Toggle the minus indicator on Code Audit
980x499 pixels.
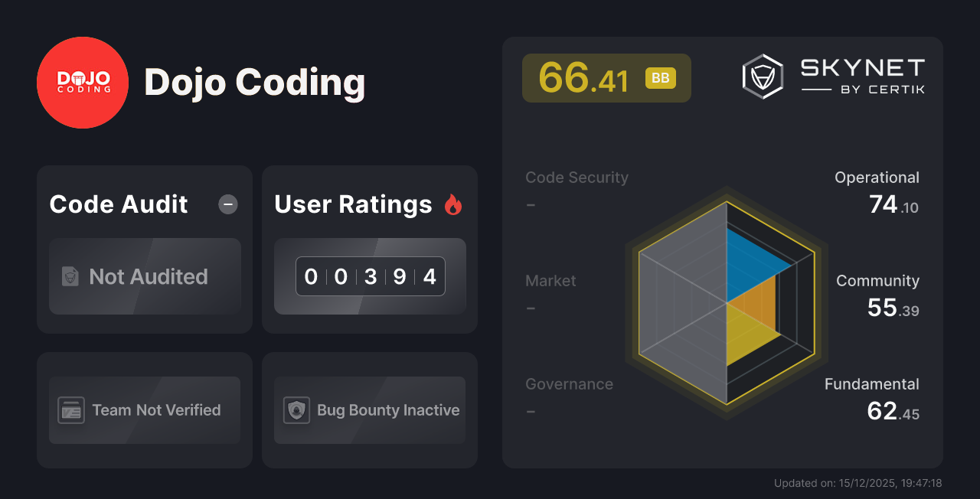click(227, 204)
